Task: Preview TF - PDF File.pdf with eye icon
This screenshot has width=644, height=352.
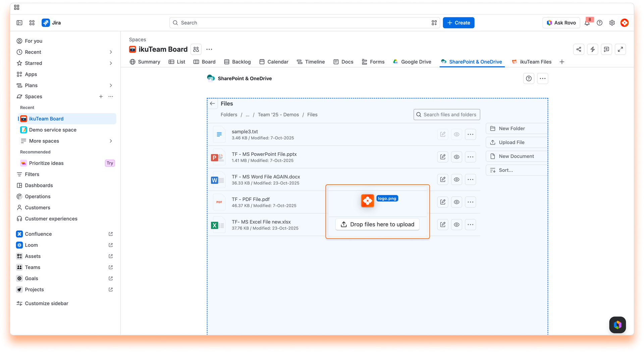Action: (457, 202)
